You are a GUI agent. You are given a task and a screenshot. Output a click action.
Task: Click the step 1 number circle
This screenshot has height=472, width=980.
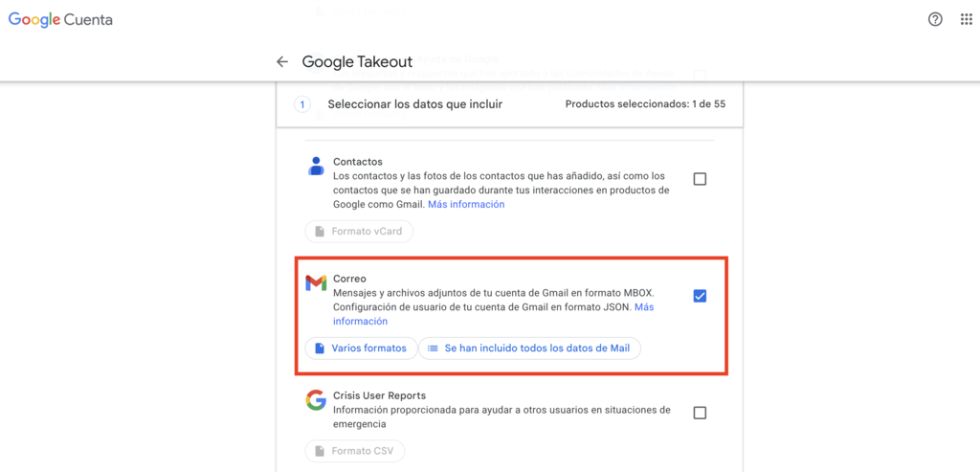302,104
